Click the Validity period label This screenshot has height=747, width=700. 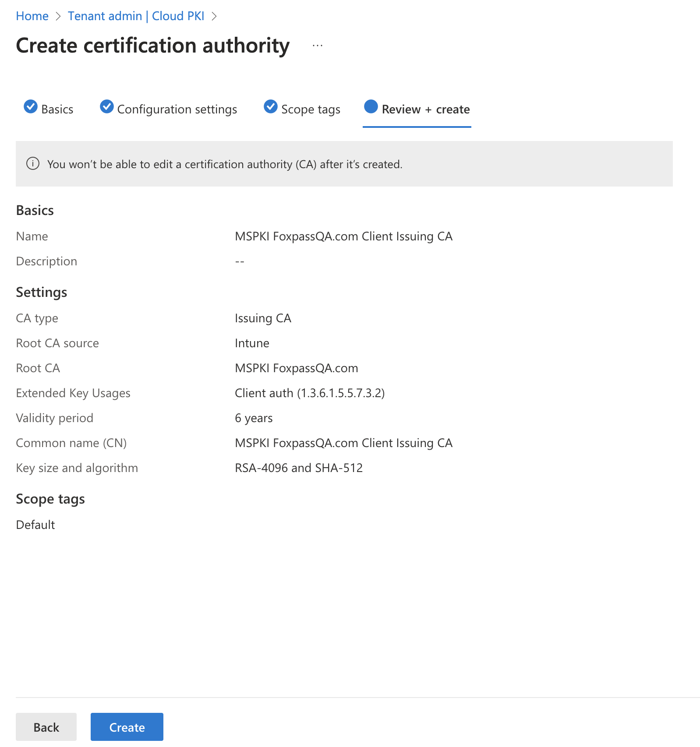(55, 418)
